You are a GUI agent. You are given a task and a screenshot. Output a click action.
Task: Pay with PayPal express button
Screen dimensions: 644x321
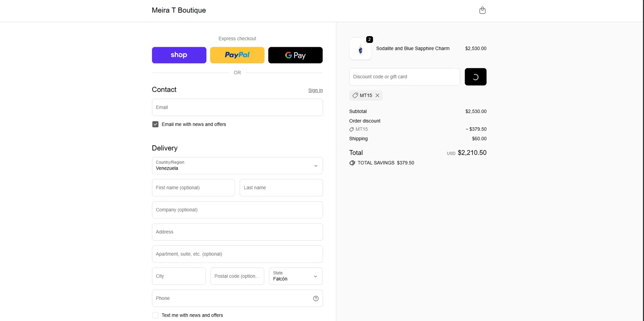point(237,55)
